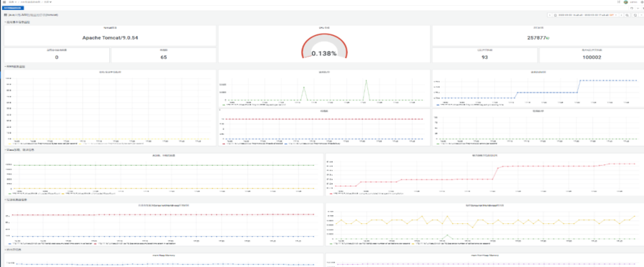
Task: Click the stat panel showing value 0
Action: [57, 55]
